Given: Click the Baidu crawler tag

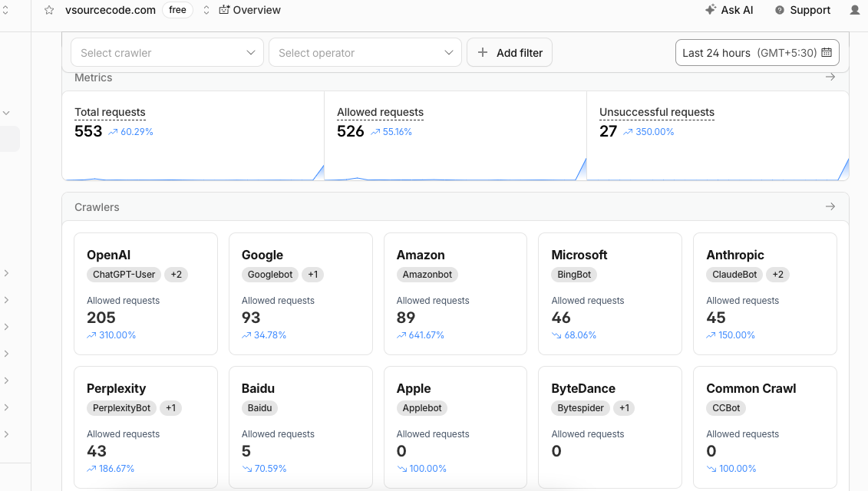Looking at the screenshot, I should (259, 408).
